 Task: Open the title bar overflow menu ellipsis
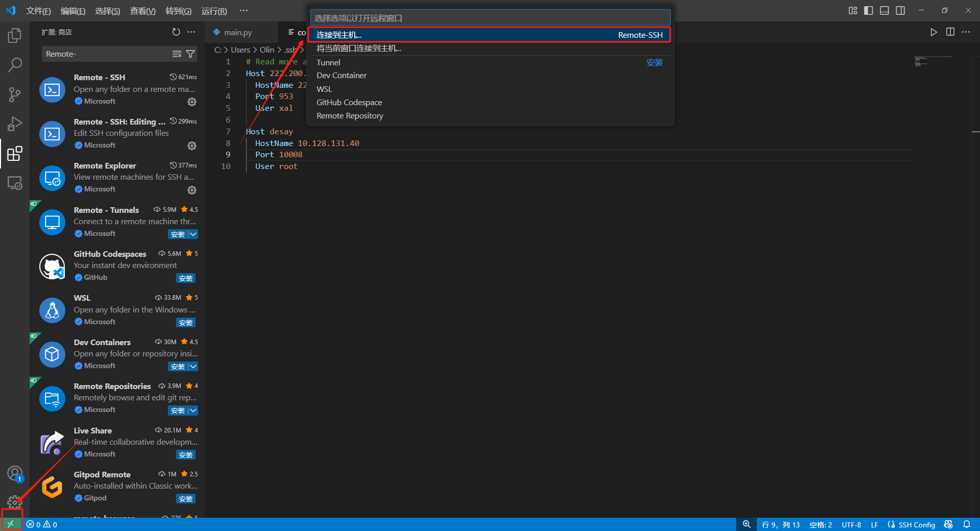click(x=243, y=10)
